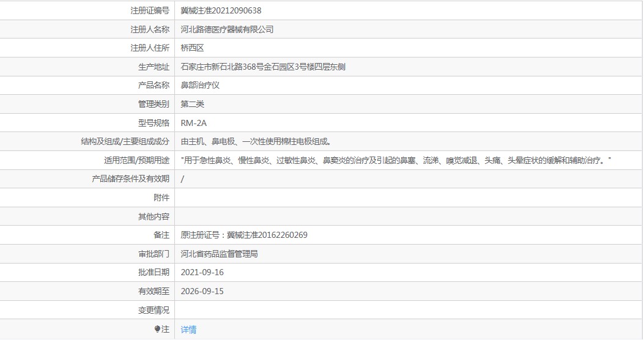Click the slash value for storage conditions
Image resolution: width=644 pixels, height=340 pixels.
tap(182, 179)
